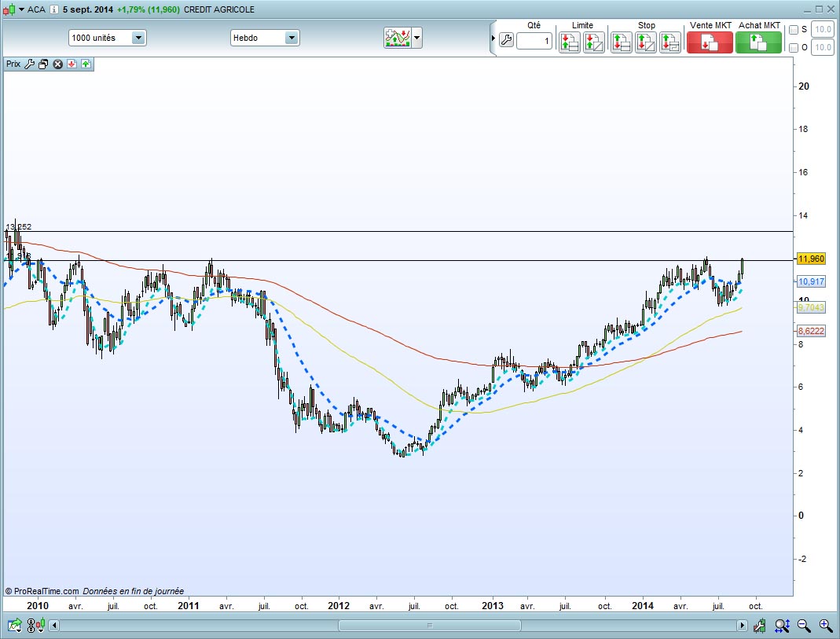Image resolution: width=840 pixels, height=639 pixels.
Task: Click the first Stop order icon
Action: click(622, 42)
